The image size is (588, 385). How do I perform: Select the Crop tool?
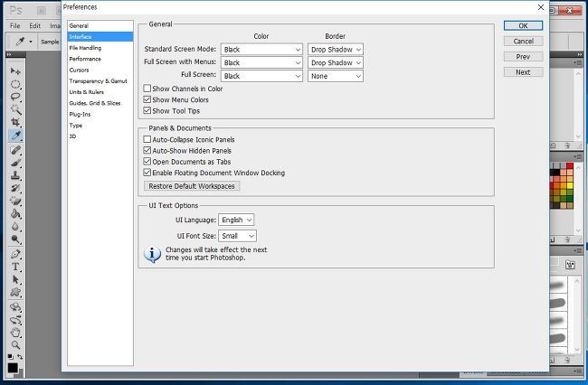point(15,122)
